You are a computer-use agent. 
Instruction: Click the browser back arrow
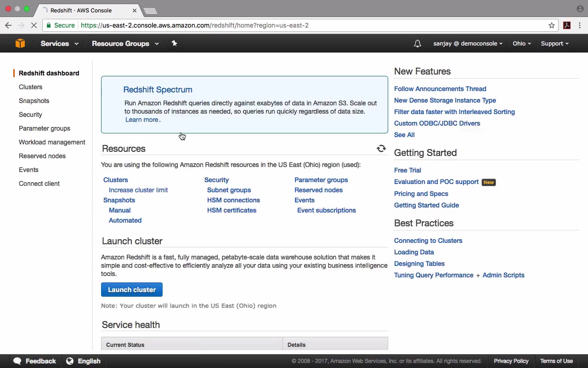click(8, 25)
